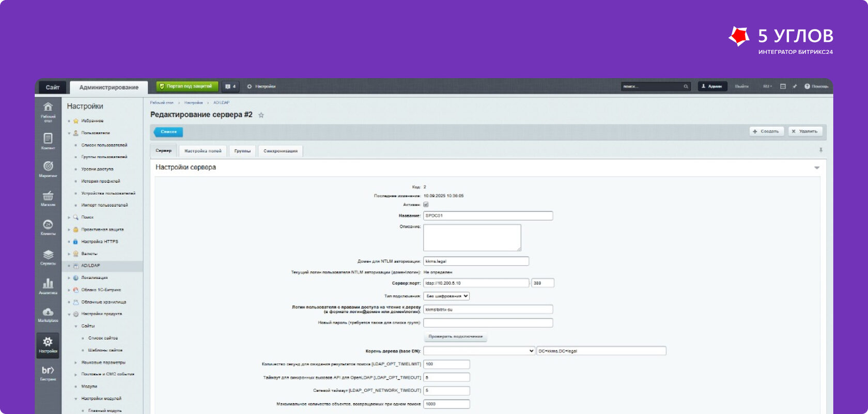Click the top bar panel layout icon

(783, 86)
